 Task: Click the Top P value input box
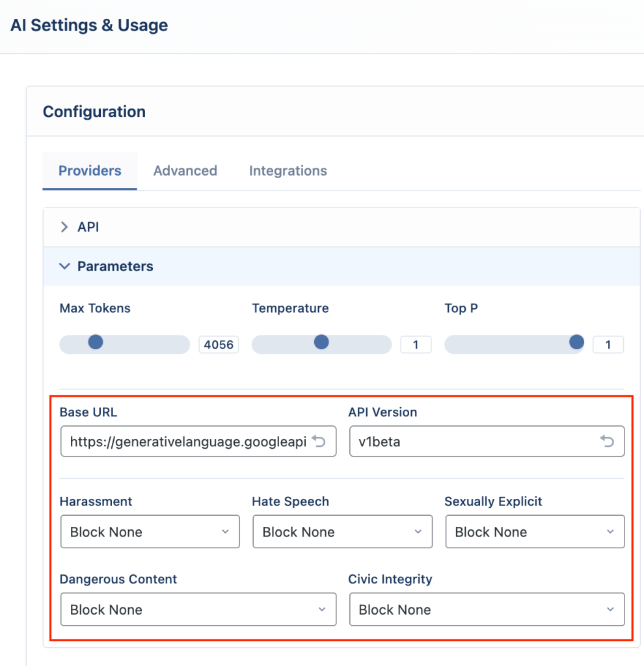pyautogui.click(x=608, y=345)
